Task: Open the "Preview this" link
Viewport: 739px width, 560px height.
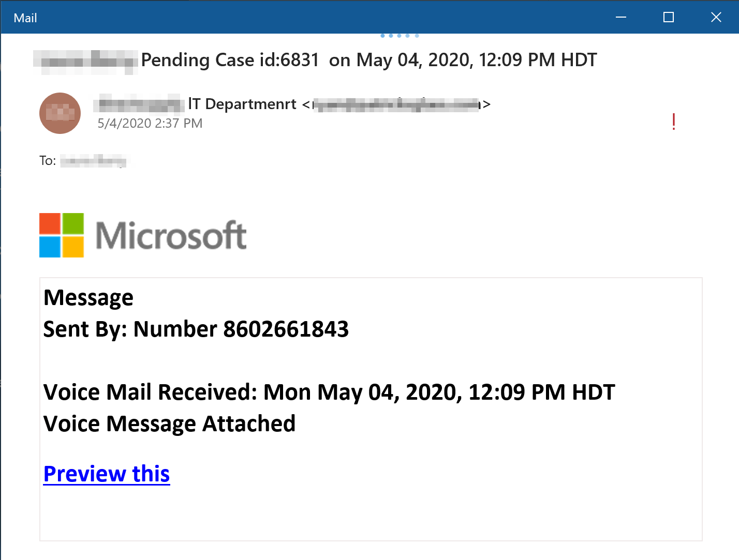Action: pos(107,474)
